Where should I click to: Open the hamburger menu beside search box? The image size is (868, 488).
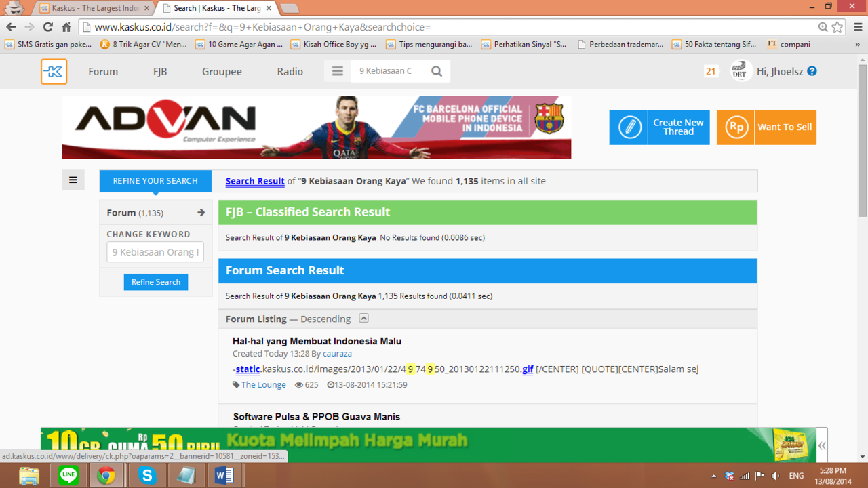pyautogui.click(x=337, y=71)
